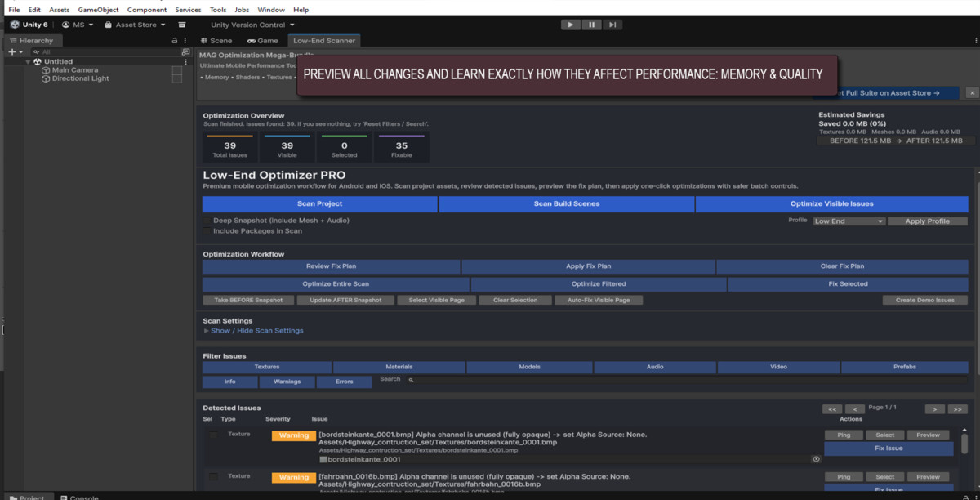Click Take BEFORE Snapshot
Screen dimensions: 980x500
point(248,300)
